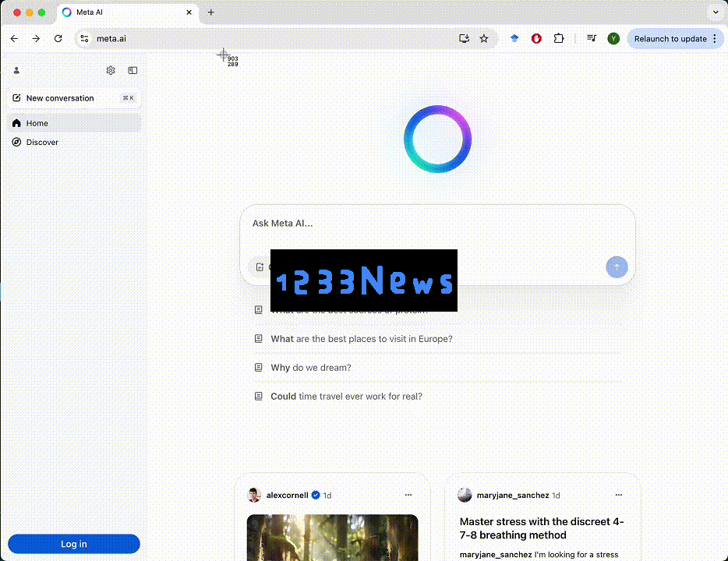Screen dimensions: 728x561
Task: Open the Chrome three-dot menu
Action: point(715,39)
